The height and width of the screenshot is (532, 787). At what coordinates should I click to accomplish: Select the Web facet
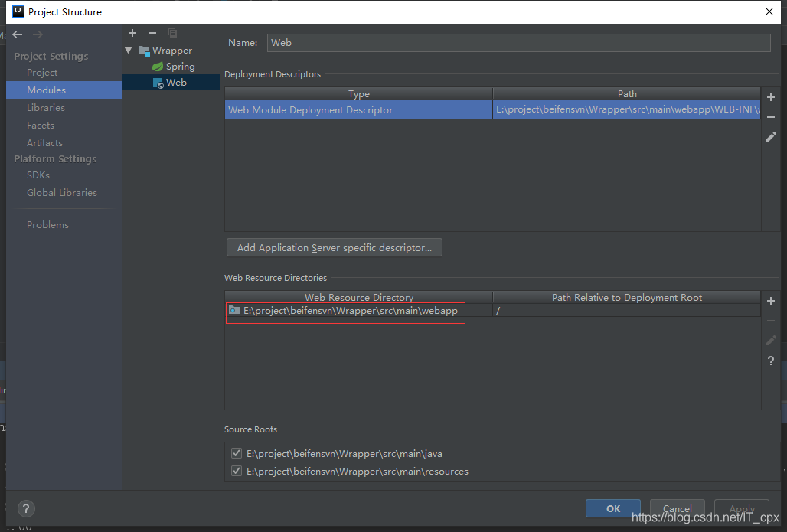171,83
